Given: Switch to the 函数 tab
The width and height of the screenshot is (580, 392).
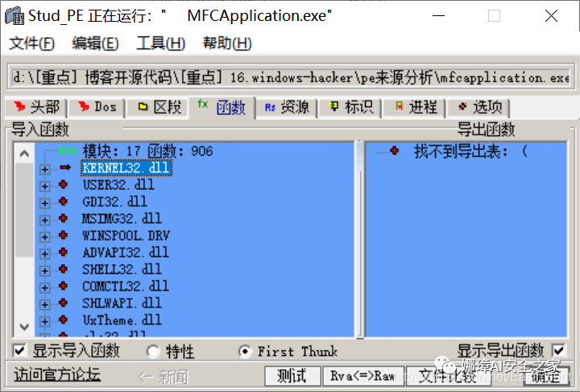Looking at the screenshot, I should point(222,108).
